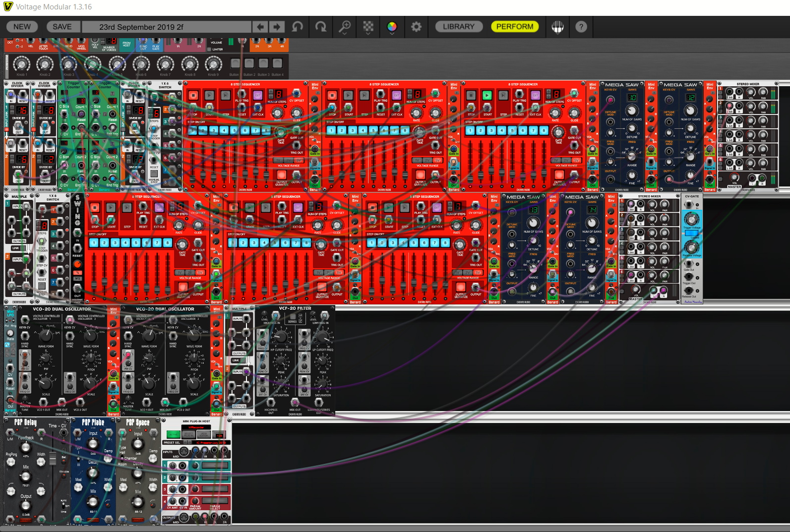Toggle Output Quantize on the leftmost upper-row sequencer
Viewport: 790px width, 532px height.
click(282, 175)
